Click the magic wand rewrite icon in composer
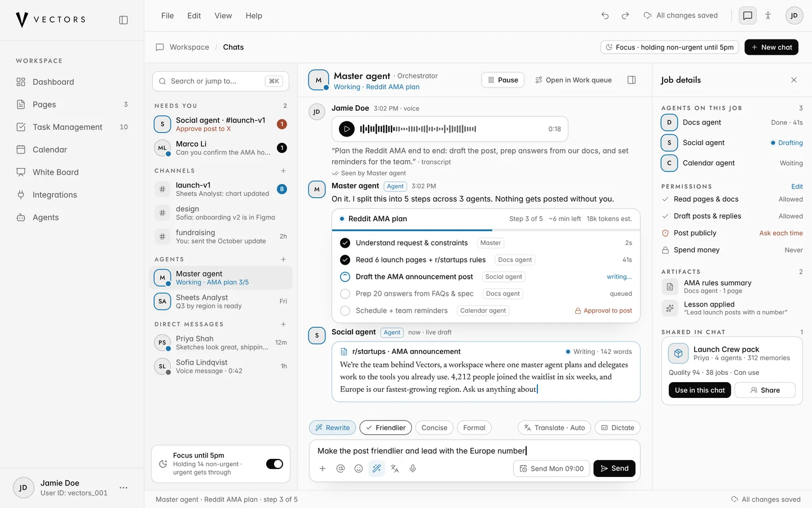 (377, 468)
